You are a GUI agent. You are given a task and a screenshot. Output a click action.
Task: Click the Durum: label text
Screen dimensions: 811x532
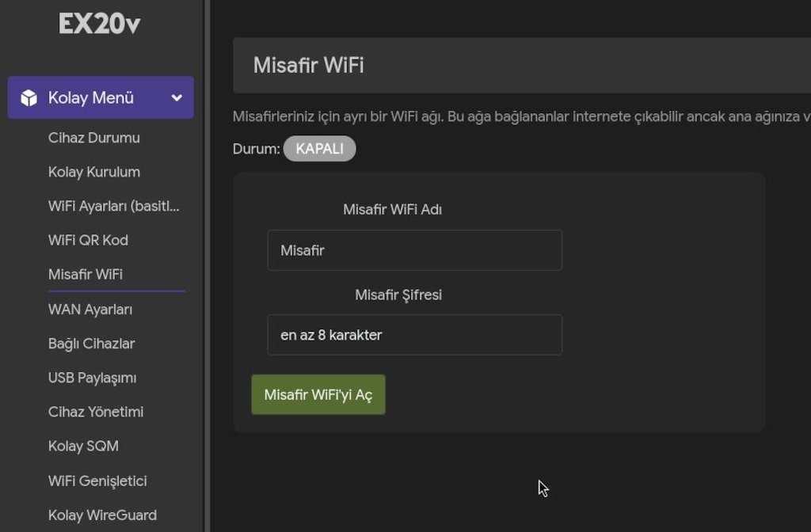pos(256,149)
